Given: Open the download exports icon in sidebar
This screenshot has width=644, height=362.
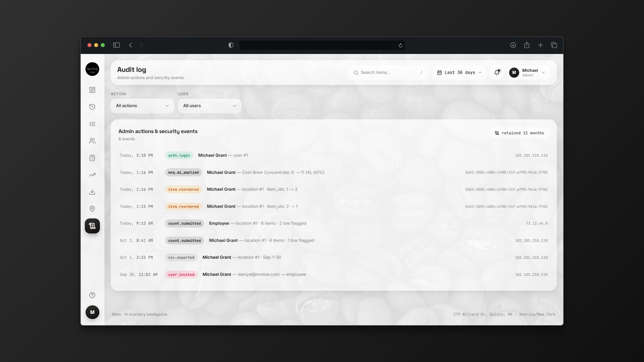Looking at the screenshot, I should [x=92, y=192].
